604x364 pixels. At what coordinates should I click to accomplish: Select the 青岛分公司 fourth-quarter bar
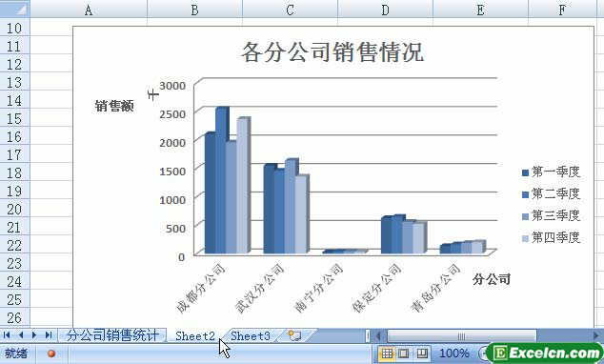477,247
